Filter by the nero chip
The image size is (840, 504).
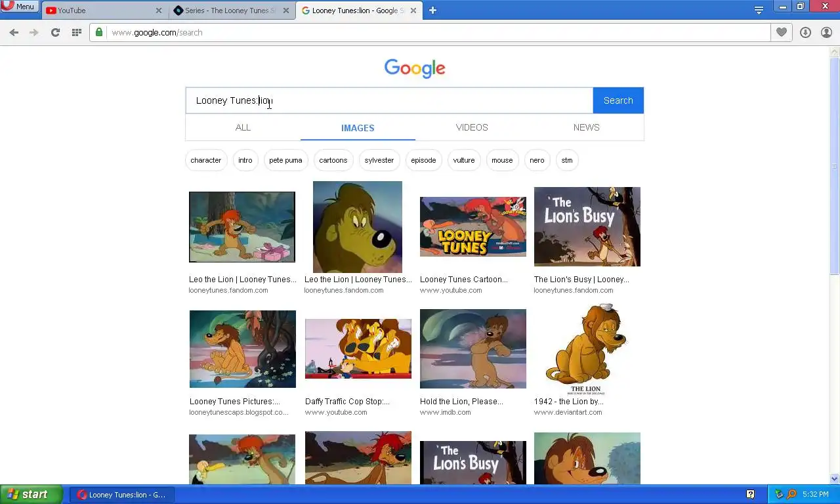click(537, 160)
